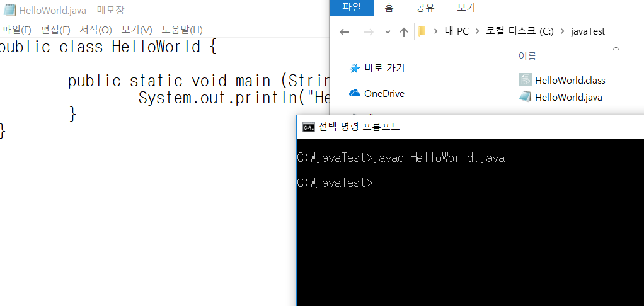644x306 pixels.
Task: Click javaTest in the address path
Action: (588, 31)
